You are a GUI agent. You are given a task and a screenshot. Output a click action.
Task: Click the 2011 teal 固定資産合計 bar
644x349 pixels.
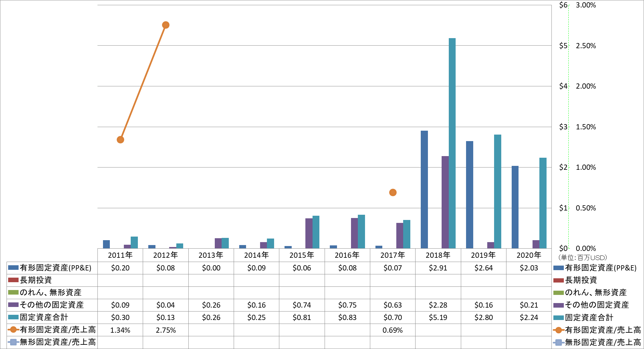pyautogui.click(x=134, y=242)
